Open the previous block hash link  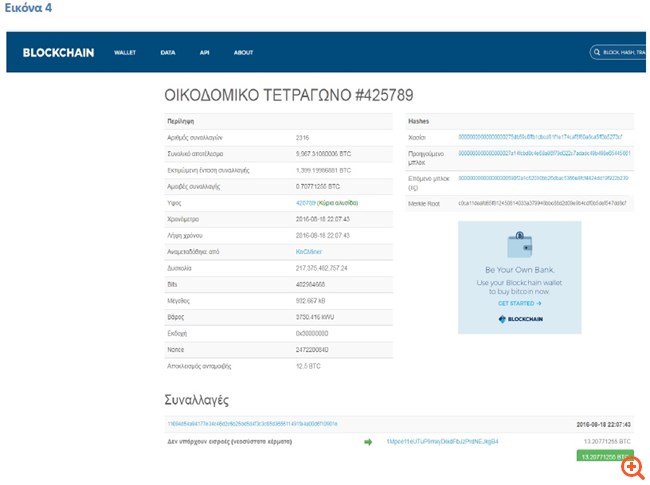click(544, 153)
